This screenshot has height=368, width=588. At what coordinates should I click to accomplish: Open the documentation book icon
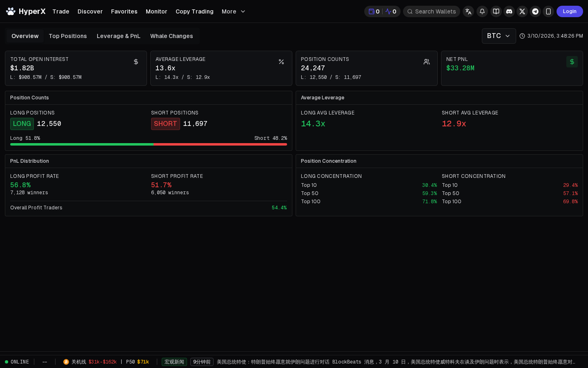point(496,11)
